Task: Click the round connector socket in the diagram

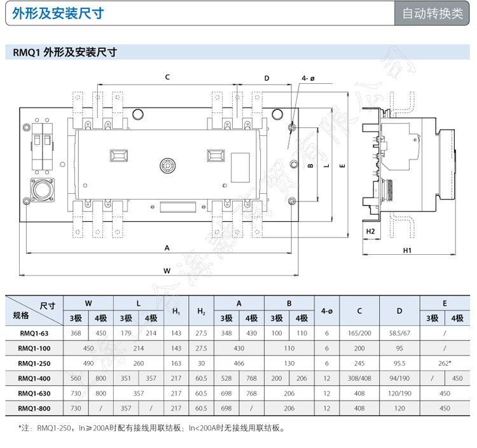Action: tap(43, 190)
